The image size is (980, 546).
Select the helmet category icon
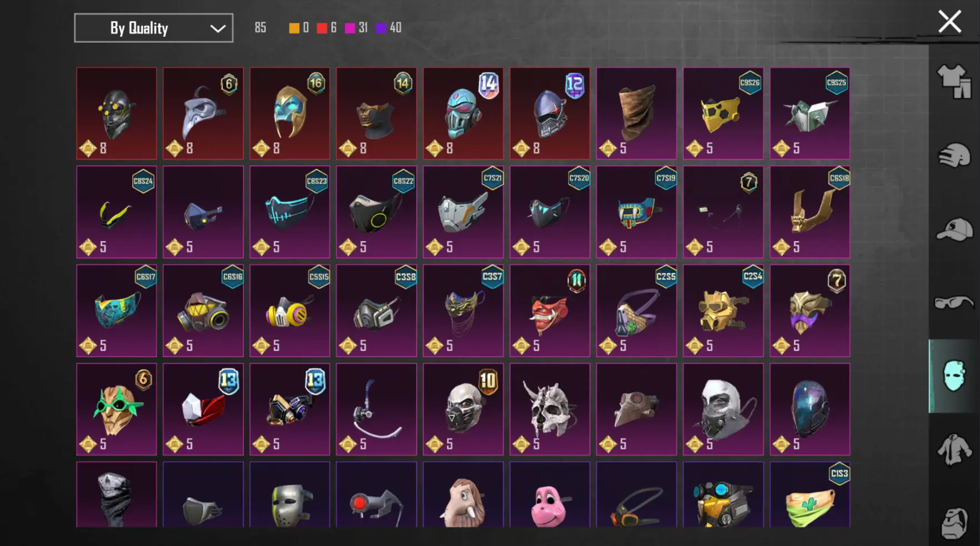(954, 156)
